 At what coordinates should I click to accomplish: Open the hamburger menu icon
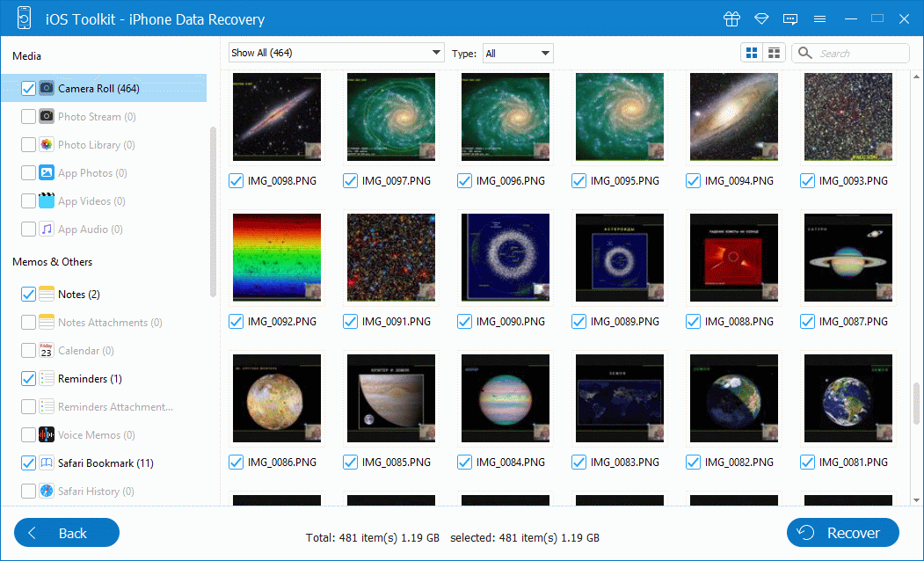[819, 19]
